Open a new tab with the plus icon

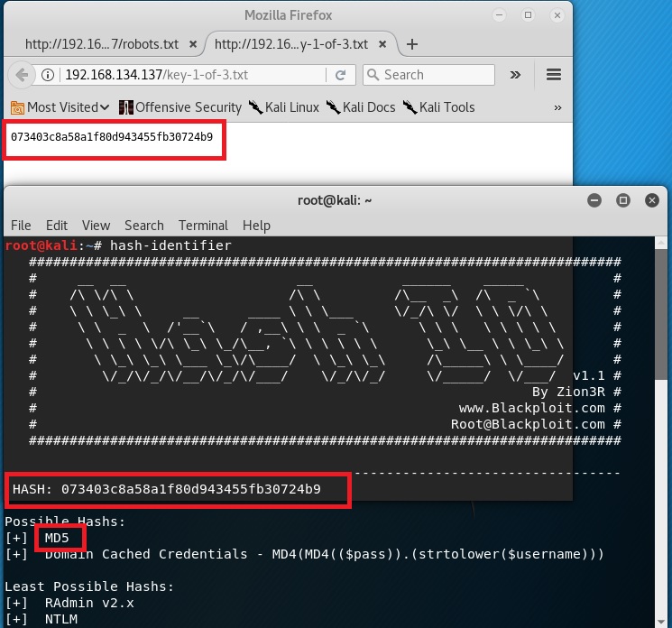point(412,44)
